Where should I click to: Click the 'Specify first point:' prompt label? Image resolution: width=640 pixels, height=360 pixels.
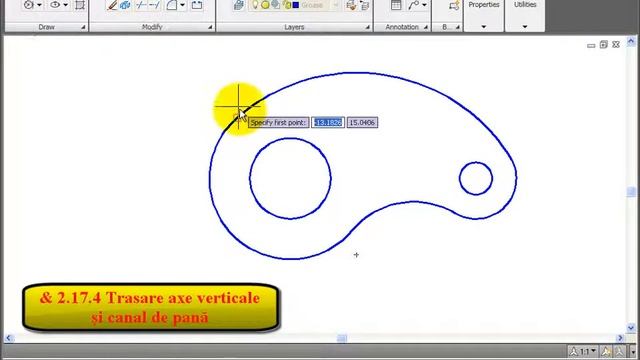[x=278, y=122]
